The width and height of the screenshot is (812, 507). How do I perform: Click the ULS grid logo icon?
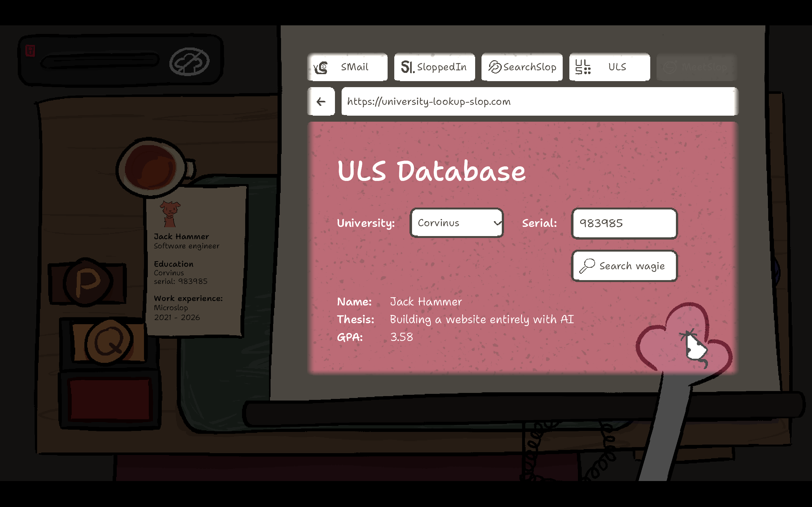coord(583,67)
